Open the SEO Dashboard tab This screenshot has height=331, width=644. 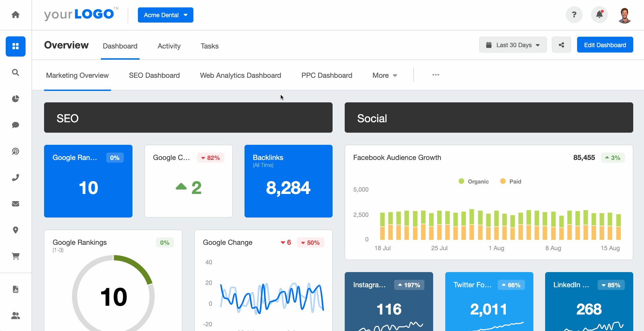tap(154, 75)
